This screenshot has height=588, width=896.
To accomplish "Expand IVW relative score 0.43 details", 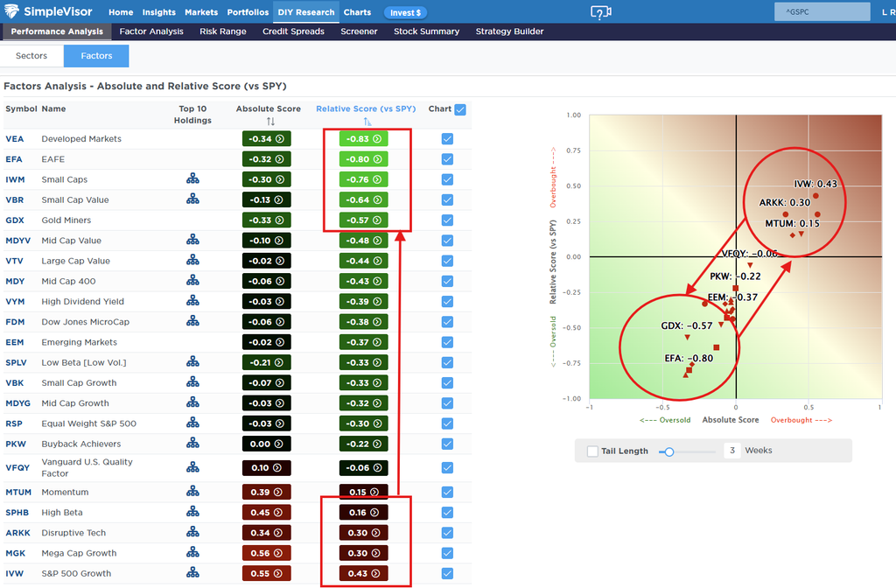I will click(x=363, y=573).
